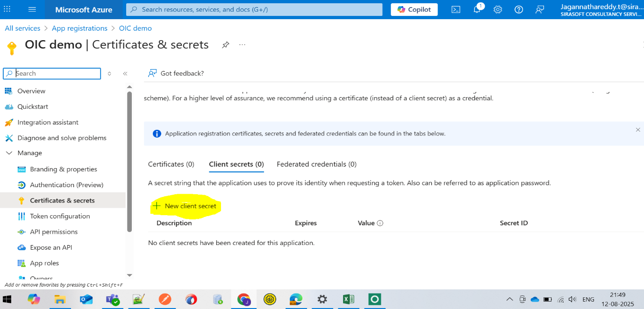Viewport: 644px width, 309px height.
Task: Open Excel from the taskbar
Action: (x=348, y=299)
